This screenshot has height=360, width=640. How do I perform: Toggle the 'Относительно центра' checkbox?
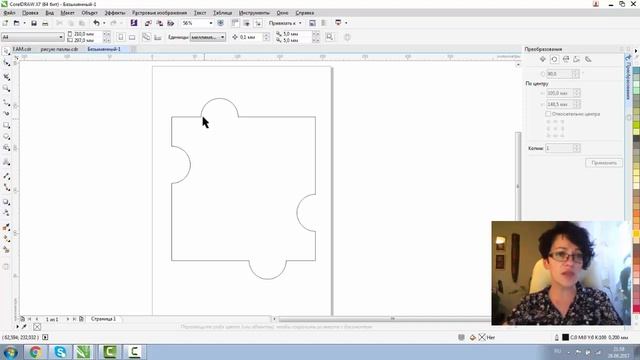pyautogui.click(x=548, y=114)
